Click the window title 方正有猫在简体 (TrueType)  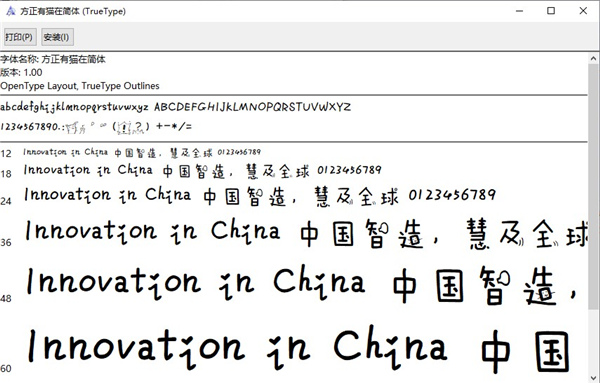(73, 11)
